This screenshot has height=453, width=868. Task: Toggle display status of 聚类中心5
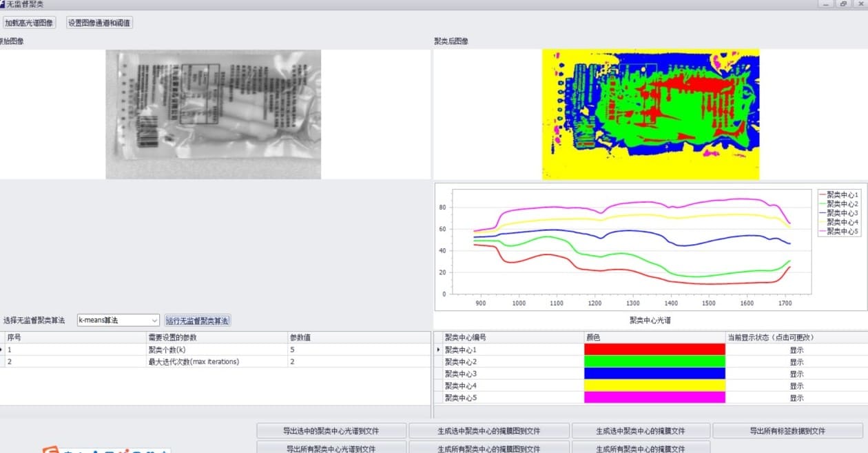[796, 398]
